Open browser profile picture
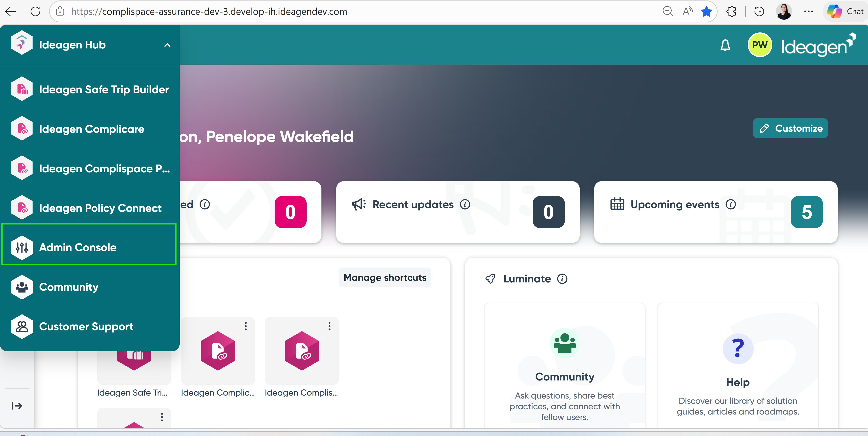 click(784, 11)
